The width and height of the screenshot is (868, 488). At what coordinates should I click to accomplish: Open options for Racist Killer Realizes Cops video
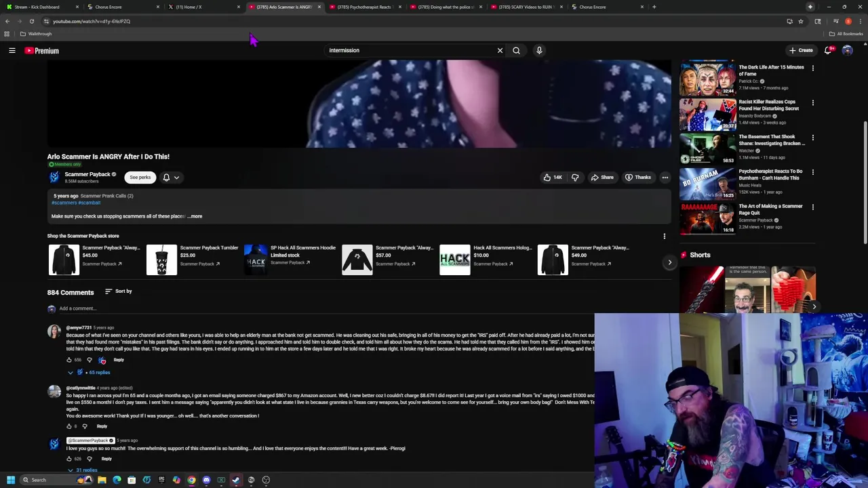[812, 103]
